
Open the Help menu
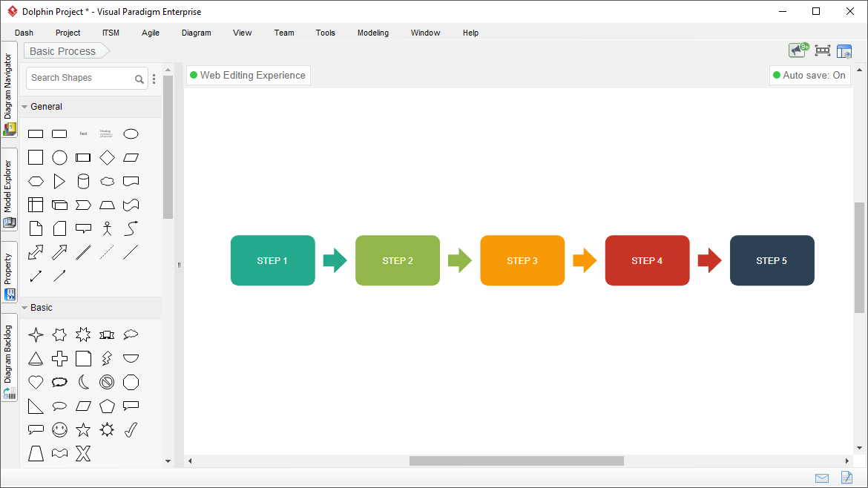[x=470, y=33]
